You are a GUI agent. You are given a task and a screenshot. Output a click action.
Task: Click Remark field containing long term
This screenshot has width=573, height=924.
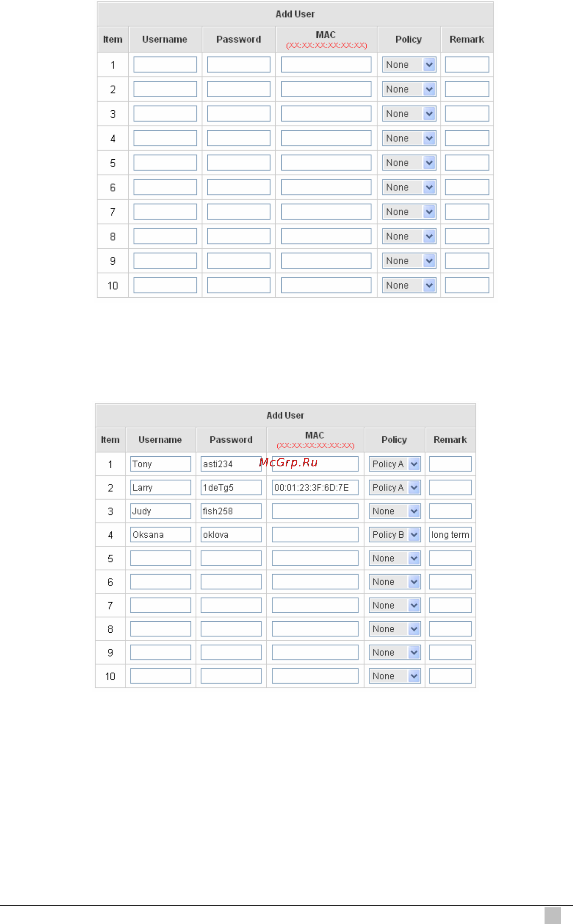450,534
